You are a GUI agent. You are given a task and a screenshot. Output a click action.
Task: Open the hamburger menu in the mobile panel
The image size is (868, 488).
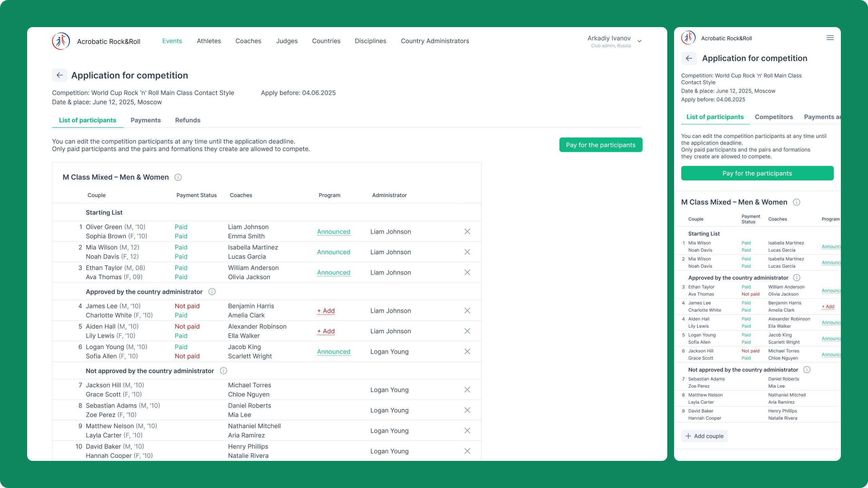pyautogui.click(x=830, y=38)
